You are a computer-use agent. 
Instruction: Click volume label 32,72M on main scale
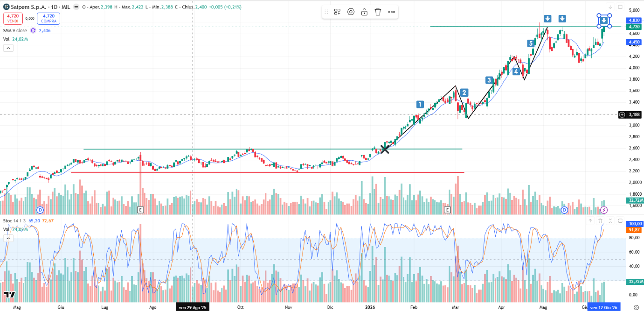coord(635,200)
